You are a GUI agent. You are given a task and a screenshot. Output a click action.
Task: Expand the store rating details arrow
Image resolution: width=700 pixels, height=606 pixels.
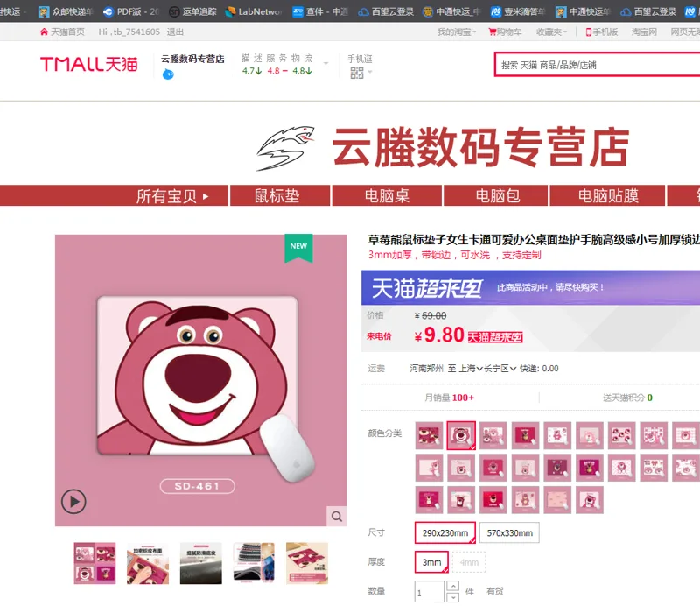(x=325, y=63)
